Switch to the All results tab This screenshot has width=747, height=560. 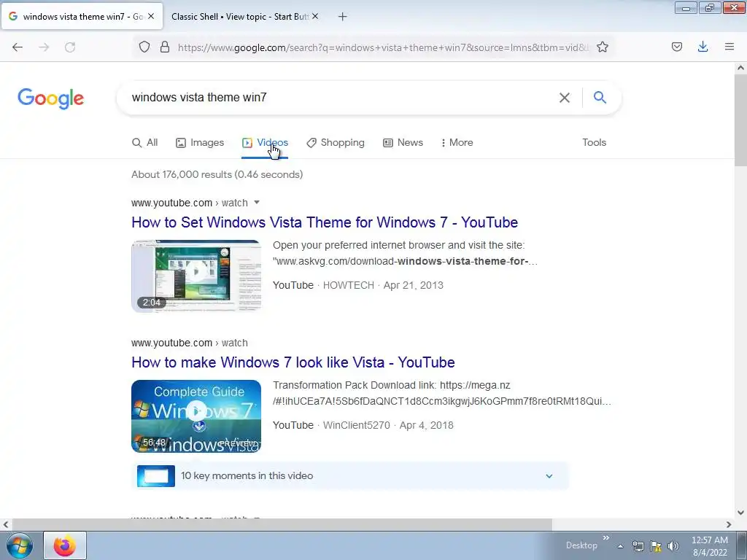coord(145,142)
